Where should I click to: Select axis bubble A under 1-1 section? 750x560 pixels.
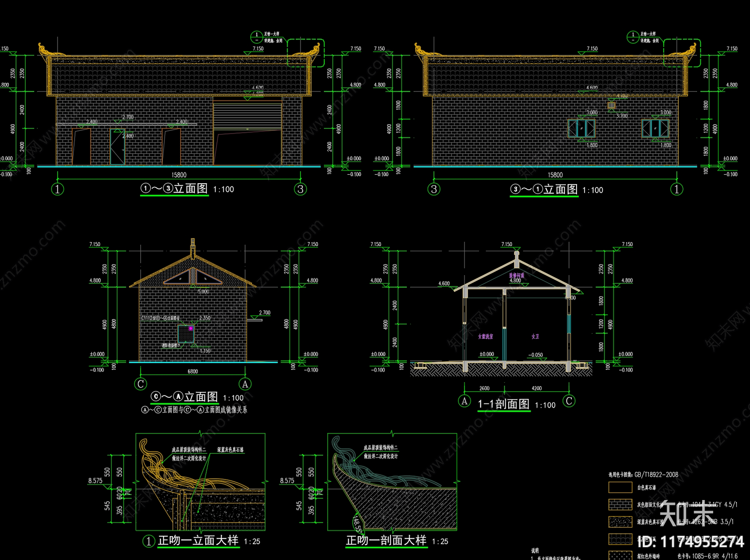(x=465, y=401)
